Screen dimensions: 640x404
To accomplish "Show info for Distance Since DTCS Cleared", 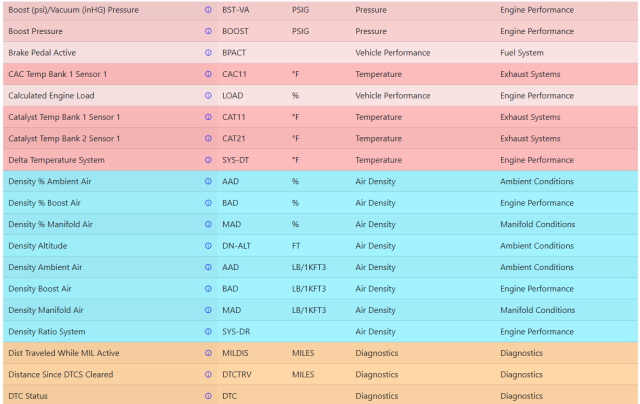I will click(x=208, y=375).
